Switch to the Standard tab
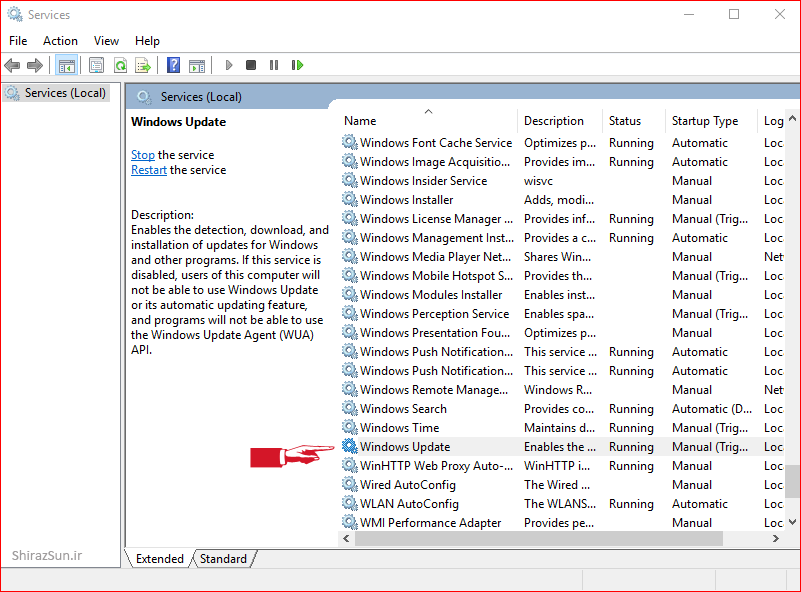 point(223,559)
